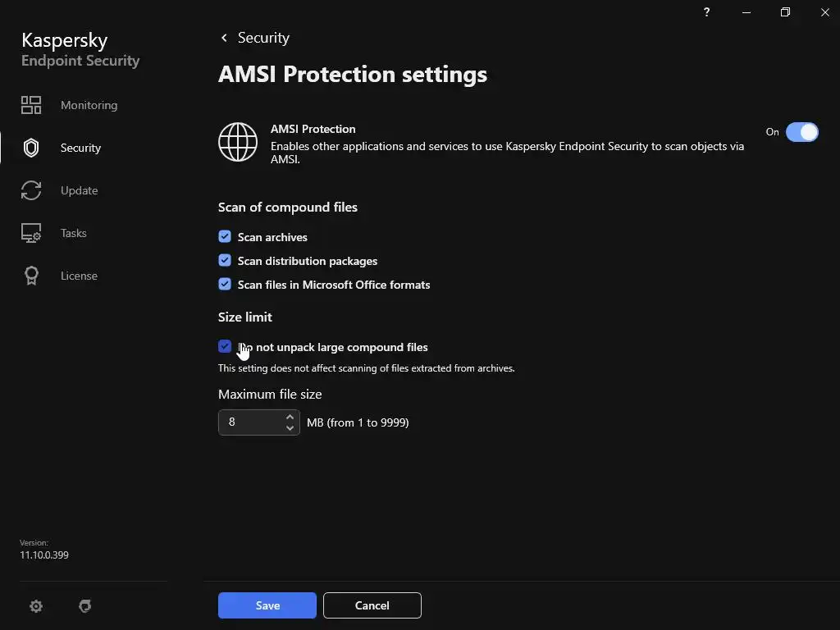Open the Update section in the sidebar
The image size is (840, 630).
79,190
